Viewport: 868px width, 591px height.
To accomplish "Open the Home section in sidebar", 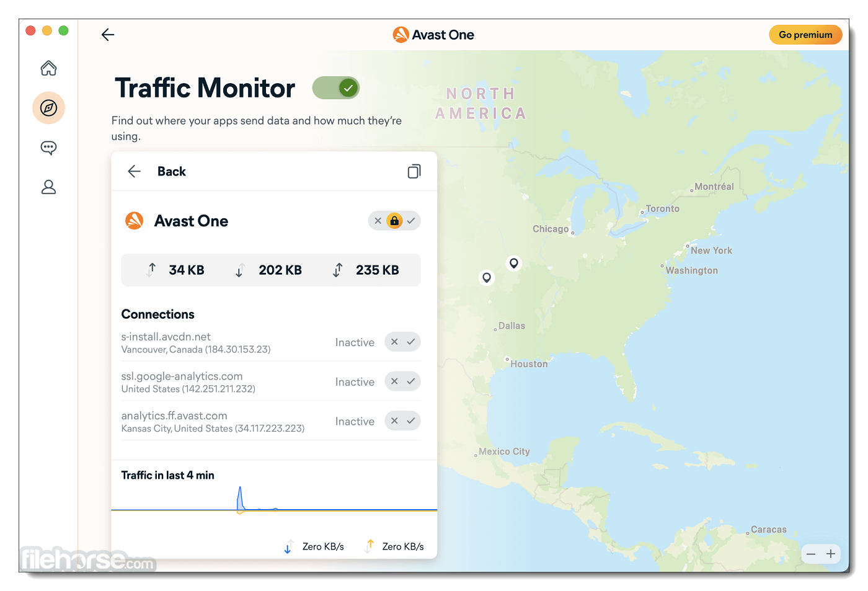I will pyautogui.click(x=48, y=68).
